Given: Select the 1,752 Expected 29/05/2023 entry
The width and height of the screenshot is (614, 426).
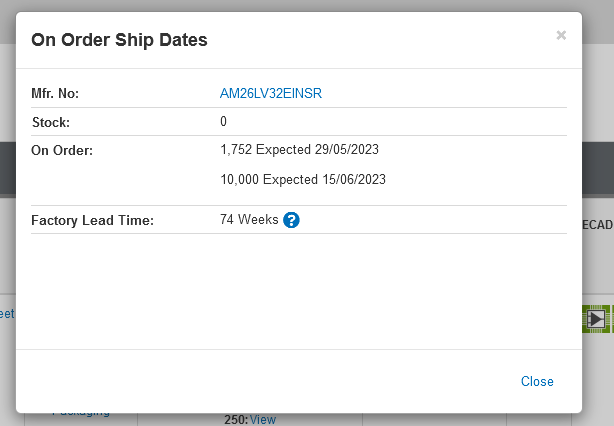Looking at the screenshot, I should pos(299,150).
